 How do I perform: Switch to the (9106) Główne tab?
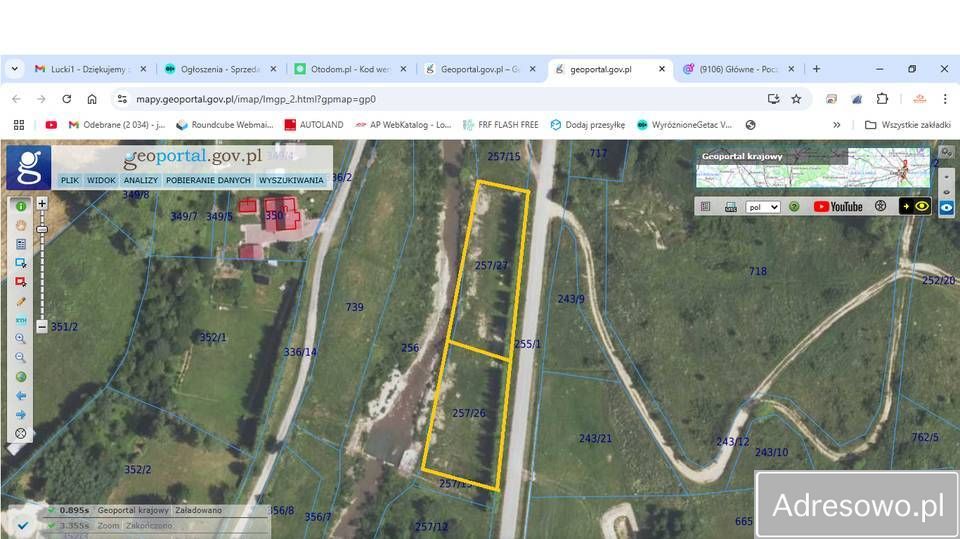(739, 69)
